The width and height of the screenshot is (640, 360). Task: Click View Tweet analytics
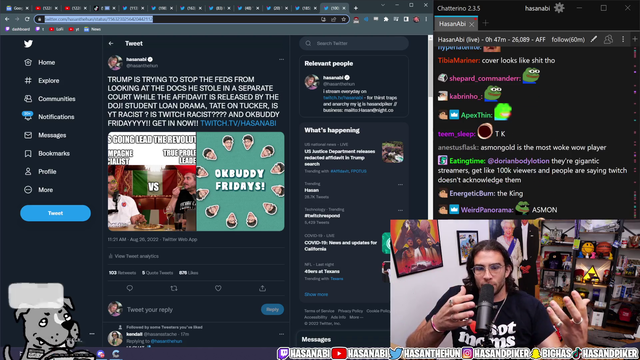tap(133, 256)
